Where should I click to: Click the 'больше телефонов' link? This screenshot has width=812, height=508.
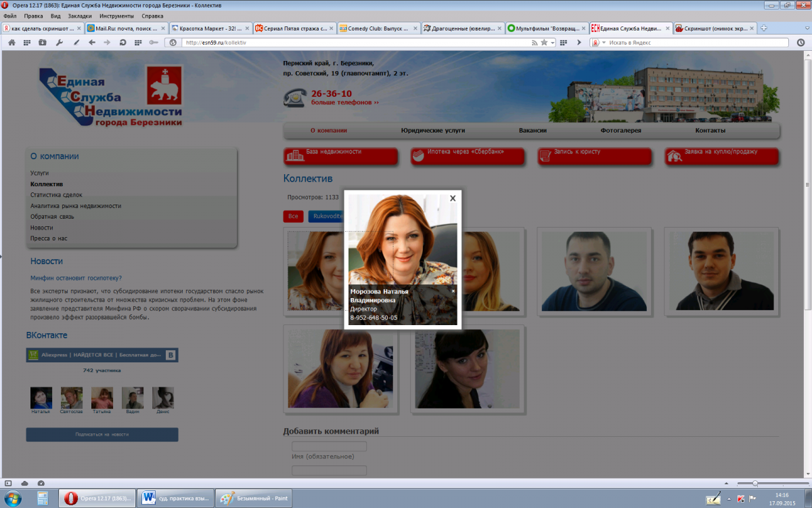(x=344, y=102)
